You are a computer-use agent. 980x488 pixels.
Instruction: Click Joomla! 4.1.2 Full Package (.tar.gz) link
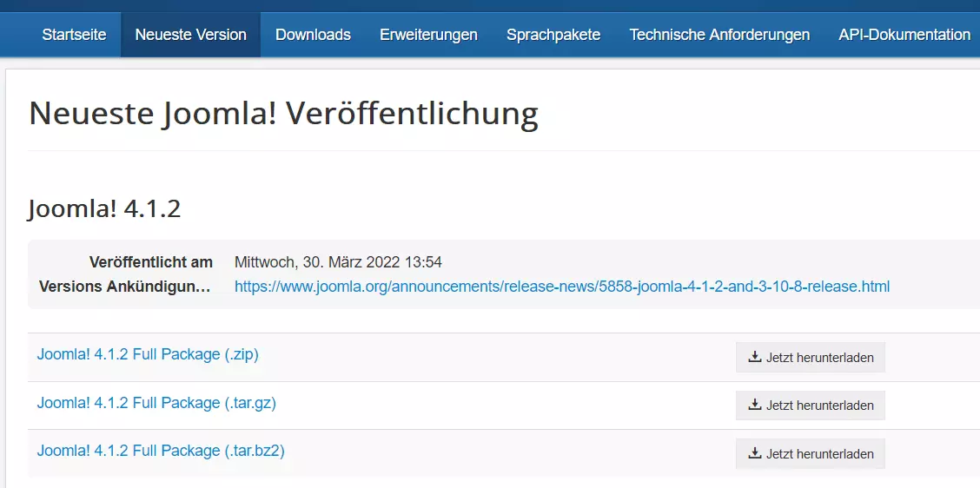pyautogui.click(x=156, y=403)
